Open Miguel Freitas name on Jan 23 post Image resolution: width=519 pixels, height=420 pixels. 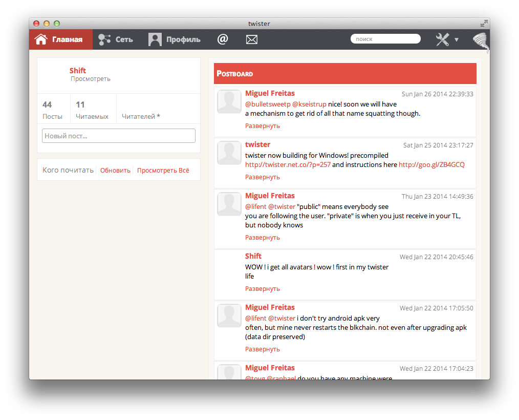click(270, 196)
